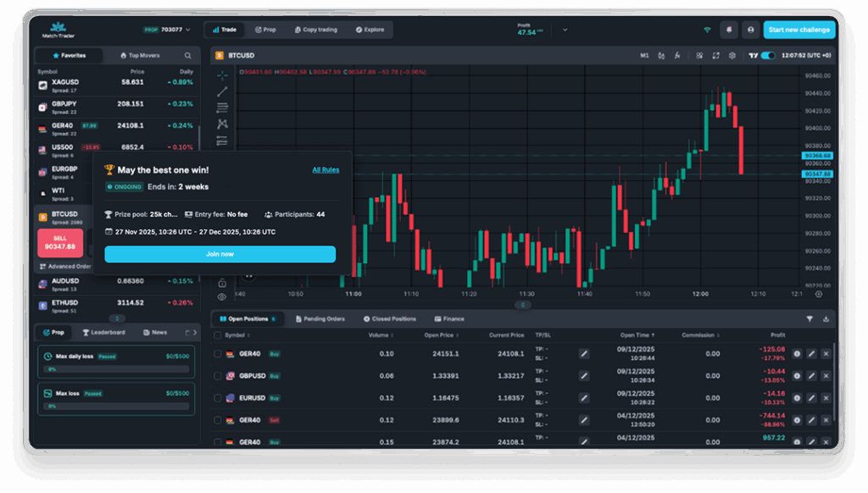This screenshot has width=868, height=493.
Task: Open the M1 timeframe selector
Action: tap(644, 55)
